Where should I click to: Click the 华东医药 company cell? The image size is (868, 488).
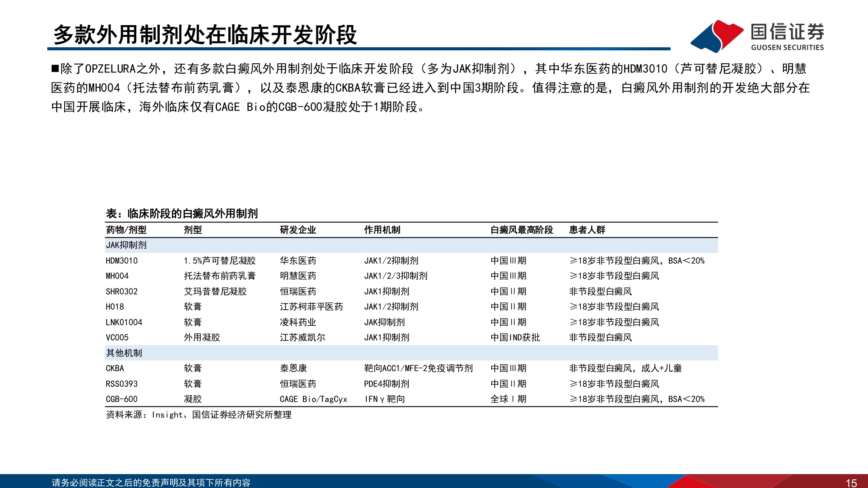[x=298, y=261]
